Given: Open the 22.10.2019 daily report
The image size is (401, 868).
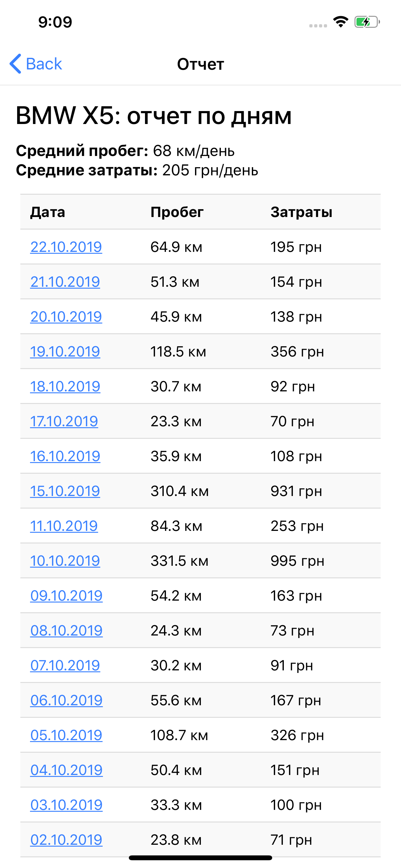Looking at the screenshot, I should tap(66, 247).
